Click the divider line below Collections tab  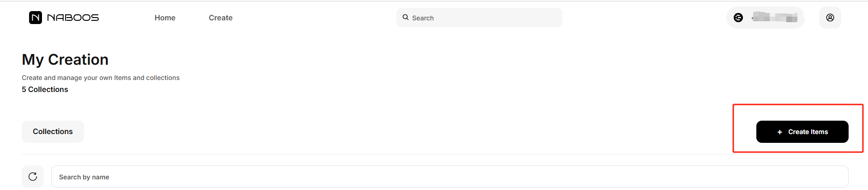[x=369, y=154]
